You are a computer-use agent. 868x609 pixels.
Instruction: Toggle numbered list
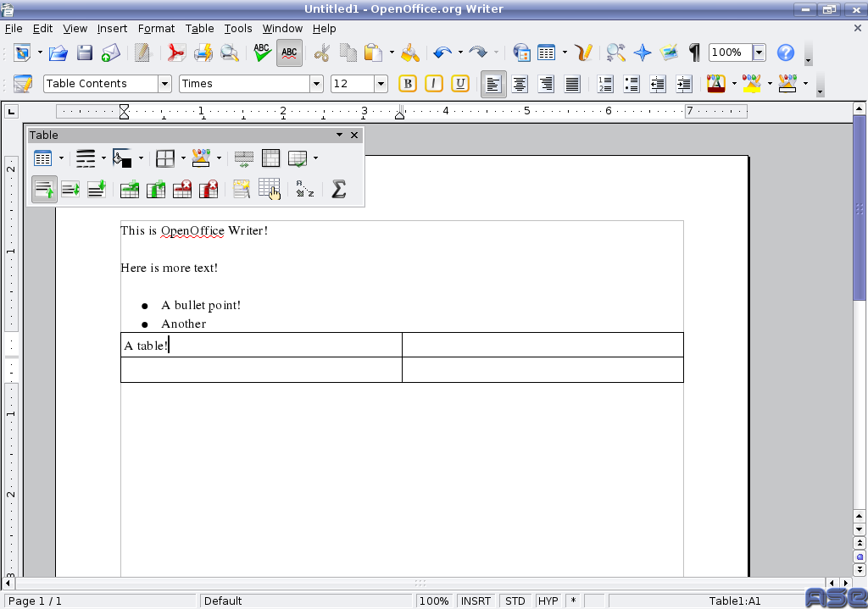605,84
